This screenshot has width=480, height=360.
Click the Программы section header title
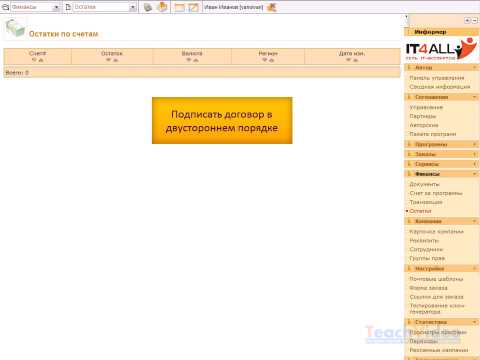click(x=431, y=144)
